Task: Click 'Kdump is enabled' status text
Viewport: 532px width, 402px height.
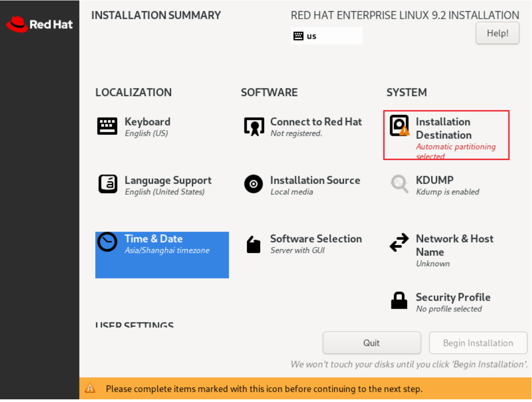Action: click(x=448, y=192)
